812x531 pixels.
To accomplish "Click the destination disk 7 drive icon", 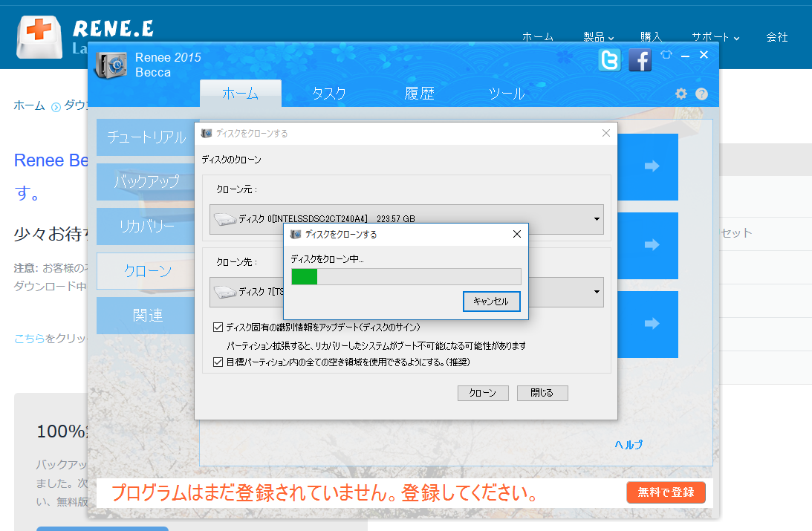I will coord(225,292).
